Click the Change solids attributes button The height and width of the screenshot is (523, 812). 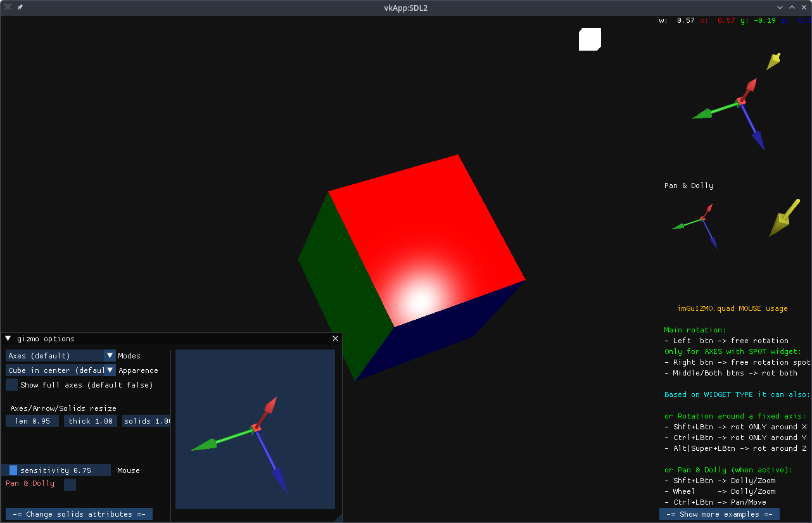[x=79, y=514]
